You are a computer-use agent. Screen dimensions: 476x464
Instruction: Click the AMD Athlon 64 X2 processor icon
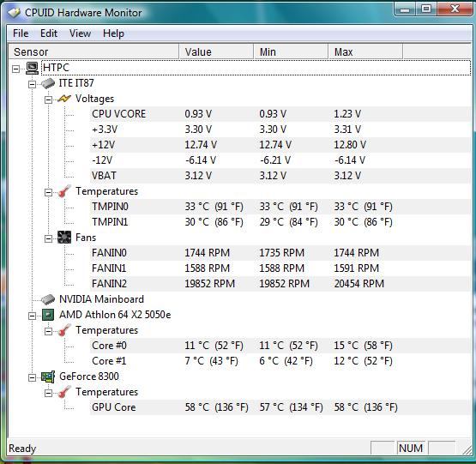[x=48, y=315]
